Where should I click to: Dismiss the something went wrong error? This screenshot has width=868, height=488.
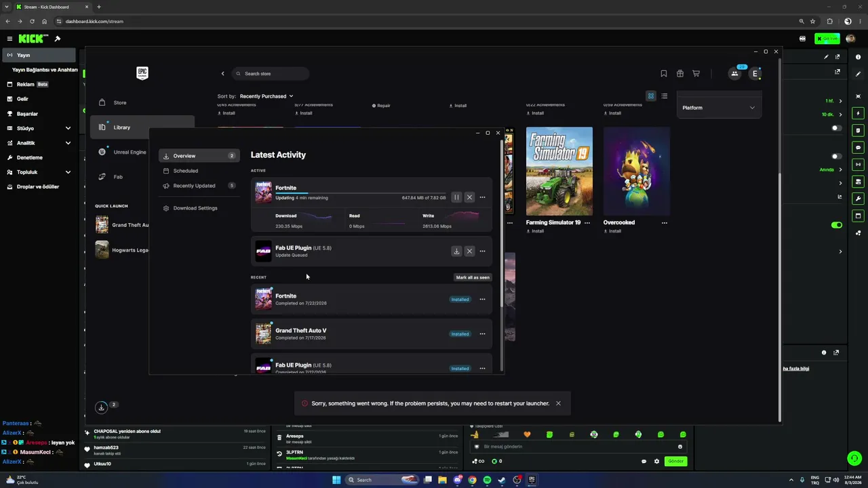click(558, 403)
